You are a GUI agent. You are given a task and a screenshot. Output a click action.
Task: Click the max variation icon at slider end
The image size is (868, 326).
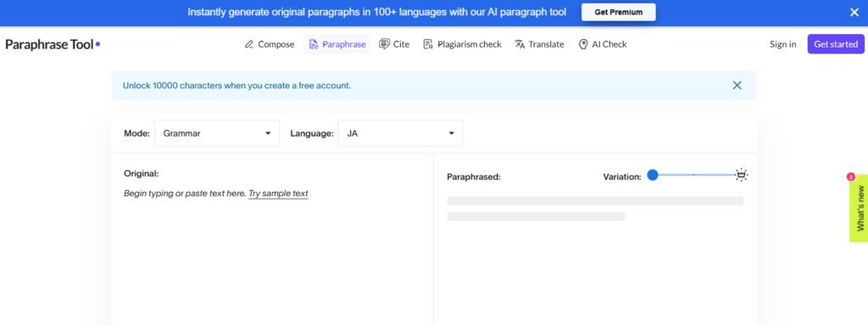(742, 175)
